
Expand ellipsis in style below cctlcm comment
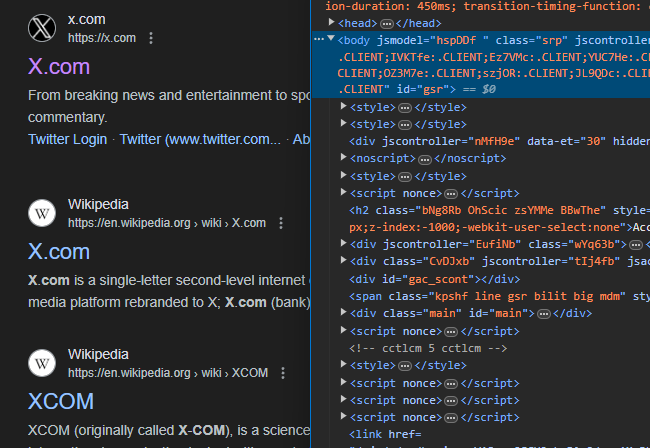(405, 366)
